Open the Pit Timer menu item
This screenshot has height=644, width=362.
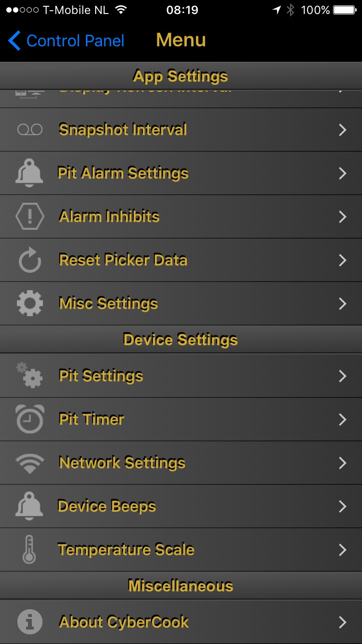92,419
